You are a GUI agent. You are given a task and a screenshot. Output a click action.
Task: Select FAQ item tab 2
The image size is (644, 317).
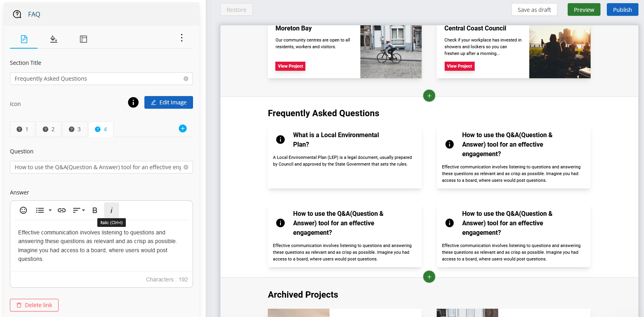coord(49,129)
